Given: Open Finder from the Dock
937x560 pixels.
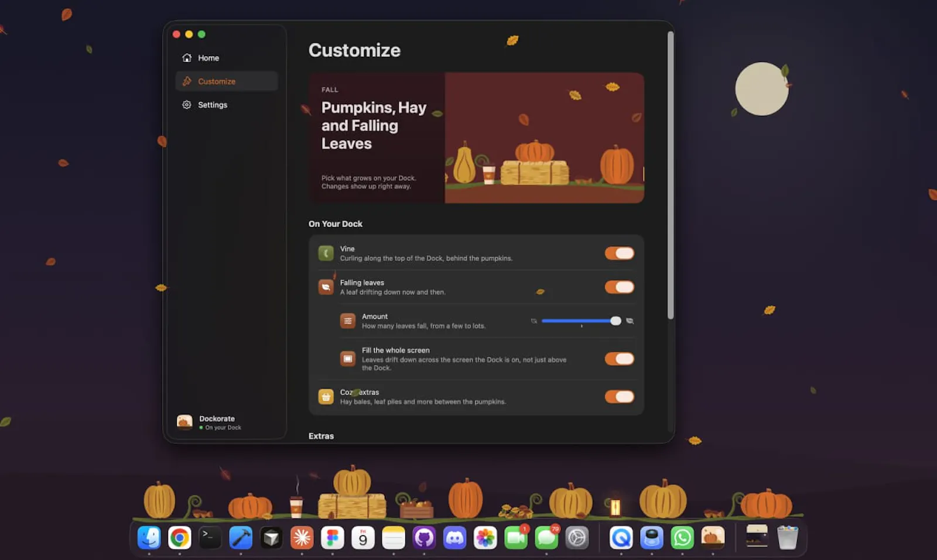Looking at the screenshot, I should (149, 537).
